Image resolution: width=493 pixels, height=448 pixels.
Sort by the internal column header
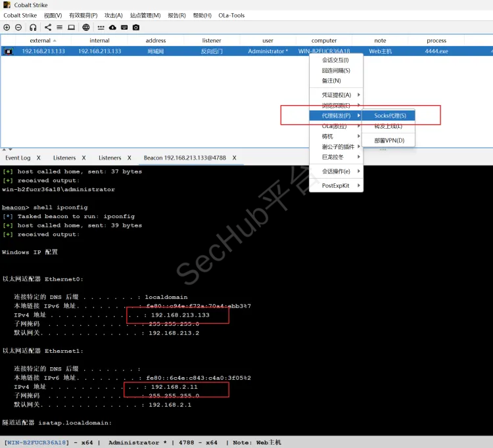click(99, 41)
